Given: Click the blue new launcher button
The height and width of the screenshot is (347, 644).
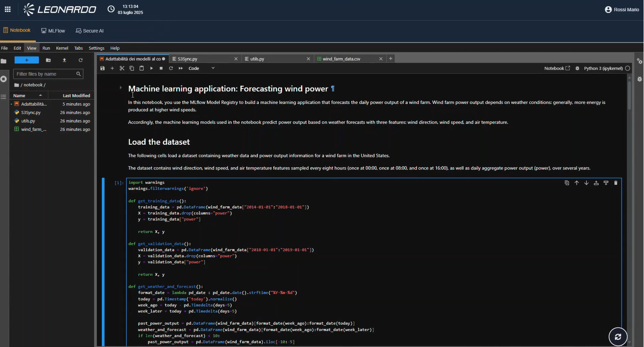Looking at the screenshot, I should [26, 60].
